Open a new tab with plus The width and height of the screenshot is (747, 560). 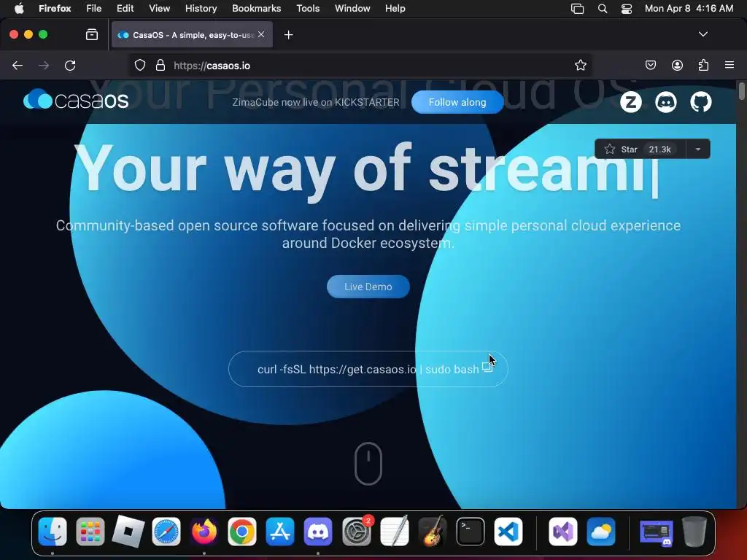[x=288, y=35]
